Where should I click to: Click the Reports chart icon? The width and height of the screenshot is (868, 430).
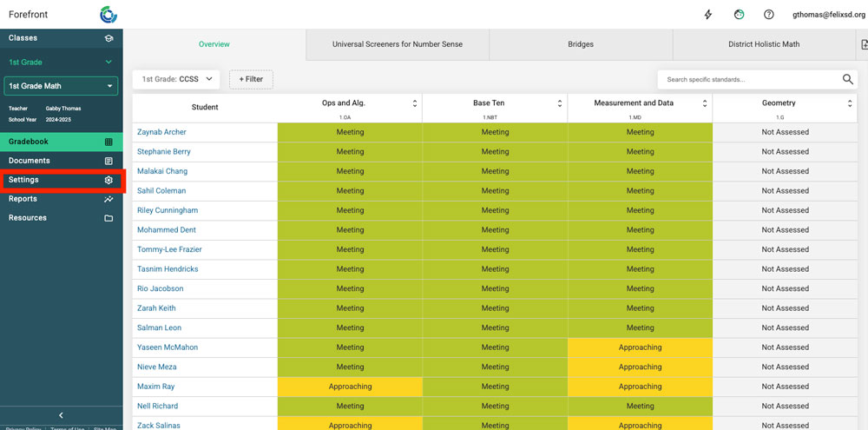pyautogui.click(x=108, y=199)
